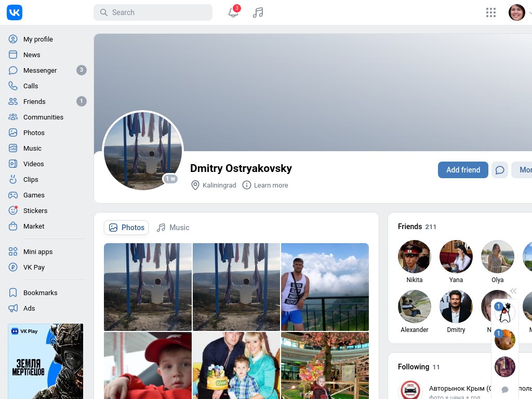Screen dimensions: 532x399
Task: Collapse the floating chat panel arrows
Action: (x=513, y=291)
